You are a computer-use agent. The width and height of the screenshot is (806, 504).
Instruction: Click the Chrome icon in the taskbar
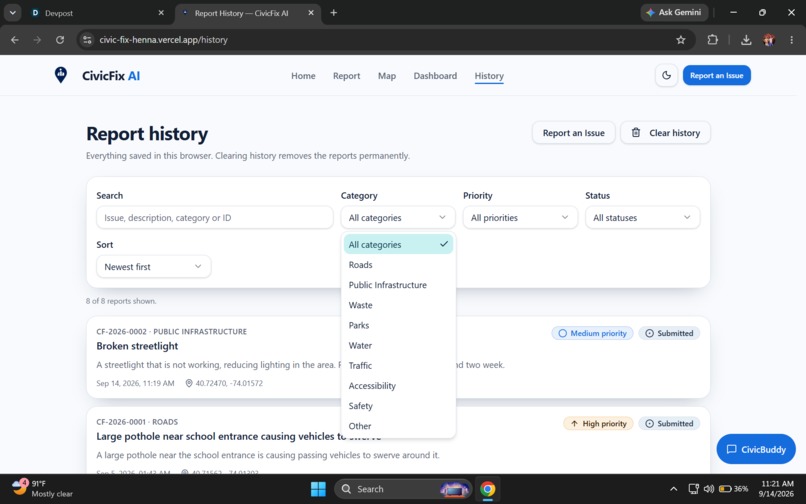pos(487,489)
